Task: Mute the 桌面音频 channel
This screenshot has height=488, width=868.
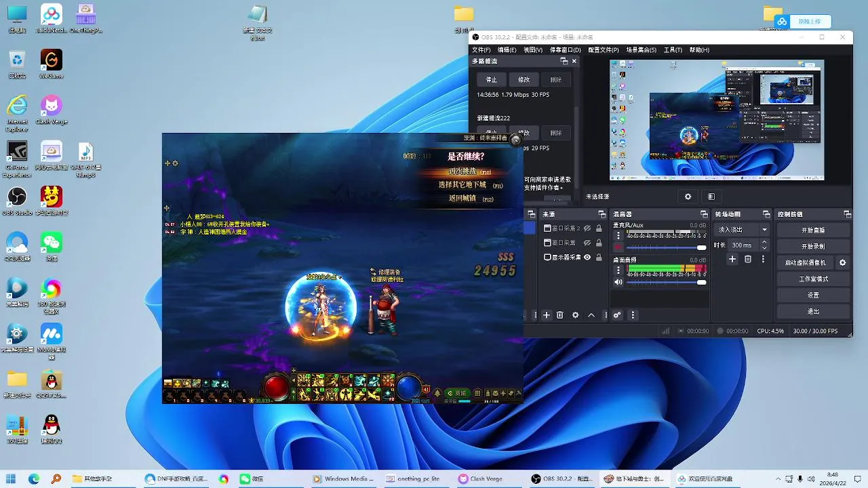Action: coord(618,282)
